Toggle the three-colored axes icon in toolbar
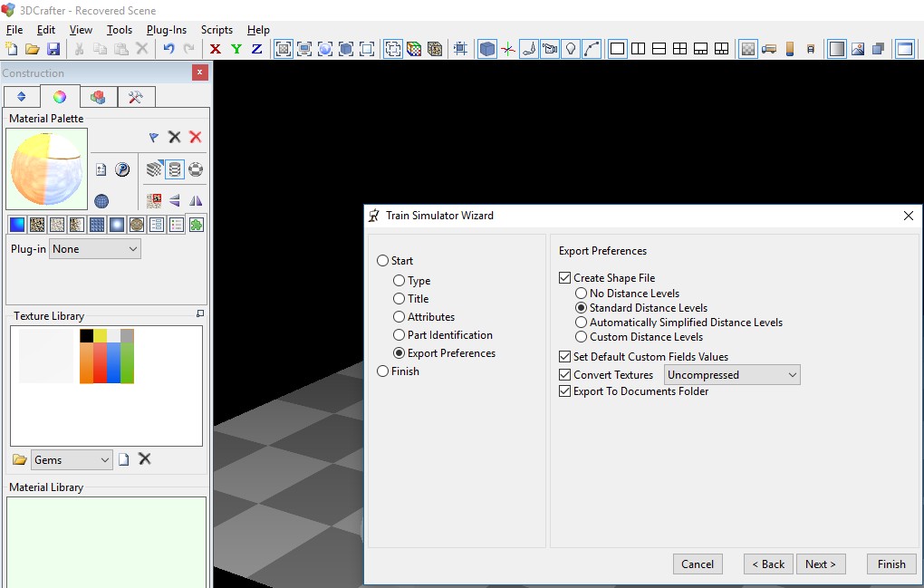 [508, 49]
